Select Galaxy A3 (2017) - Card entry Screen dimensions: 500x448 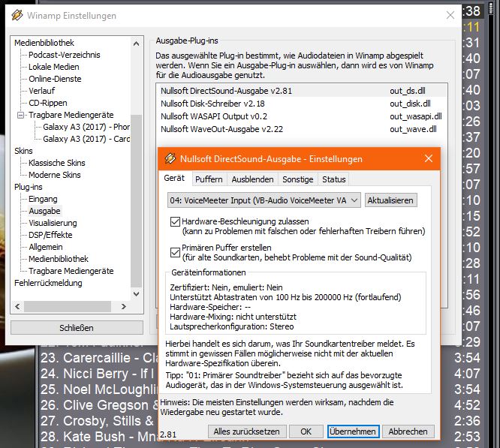(x=86, y=139)
